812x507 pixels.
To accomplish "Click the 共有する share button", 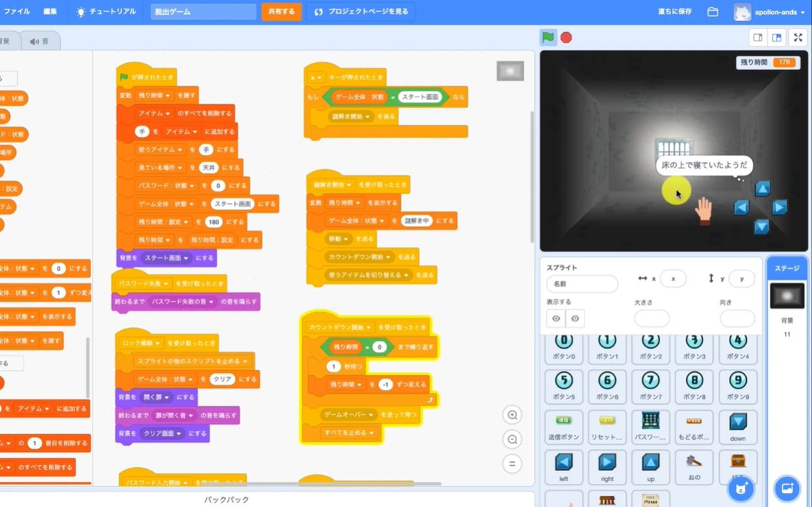I will [x=282, y=12].
